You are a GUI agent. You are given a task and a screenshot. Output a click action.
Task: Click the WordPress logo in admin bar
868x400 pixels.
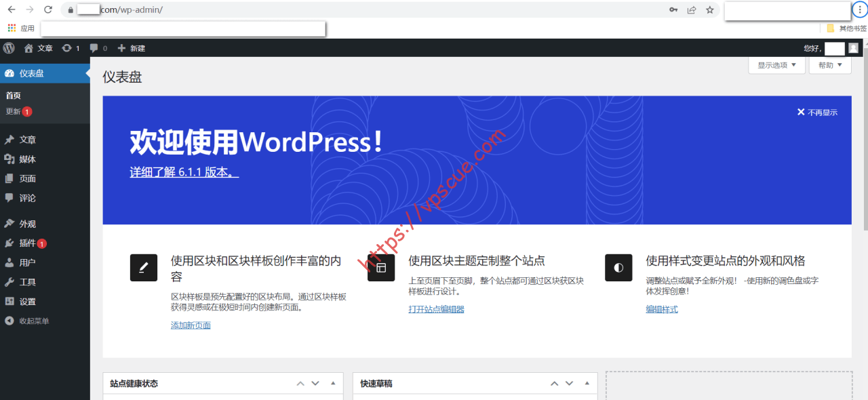pyautogui.click(x=9, y=48)
